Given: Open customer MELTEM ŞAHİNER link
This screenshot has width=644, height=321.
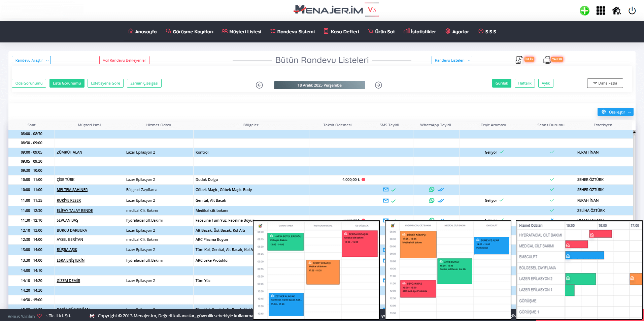Looking at the screenshot, I should click(x=72, y=190).
